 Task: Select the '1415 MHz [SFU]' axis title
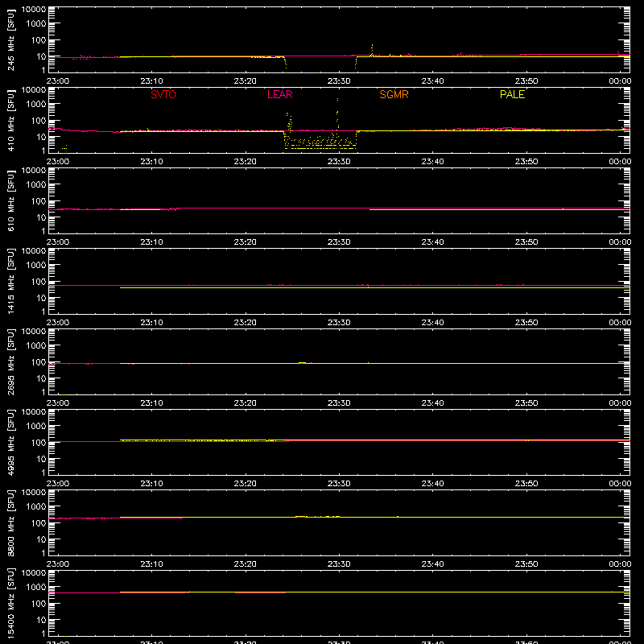10,281
